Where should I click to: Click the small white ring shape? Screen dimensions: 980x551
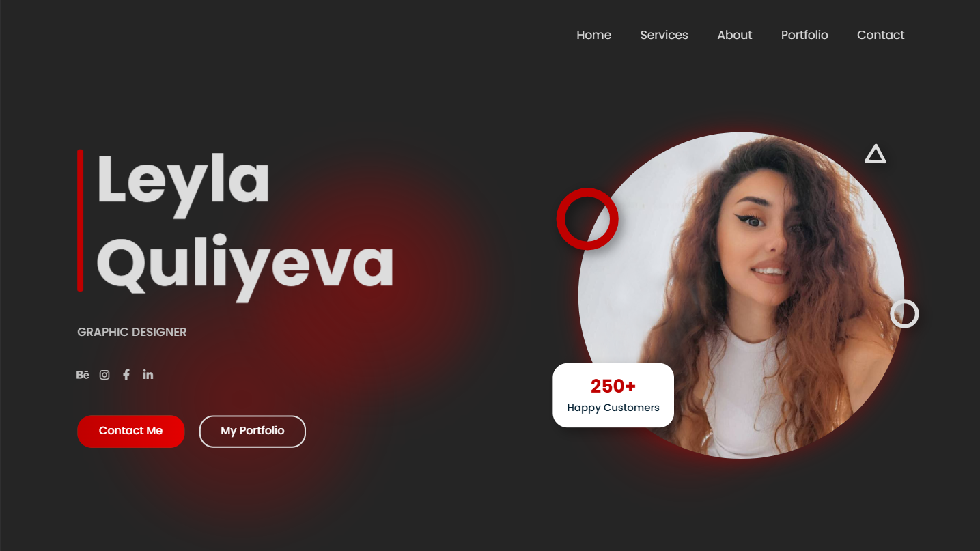904,313
